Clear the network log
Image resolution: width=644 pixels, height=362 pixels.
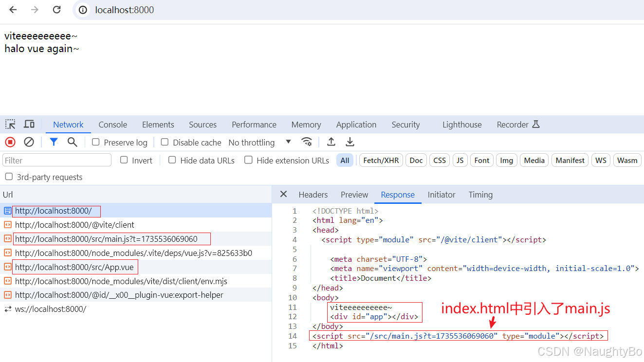click(29, 142)
